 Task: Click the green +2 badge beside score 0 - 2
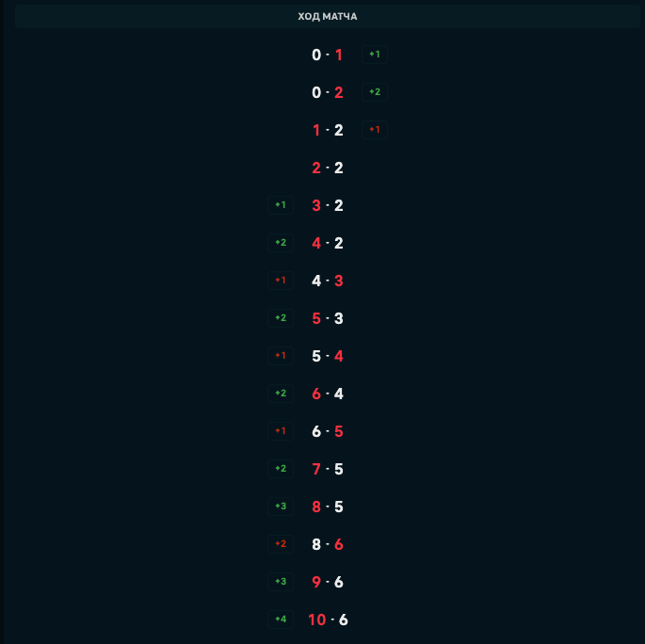tap(375, 92)
